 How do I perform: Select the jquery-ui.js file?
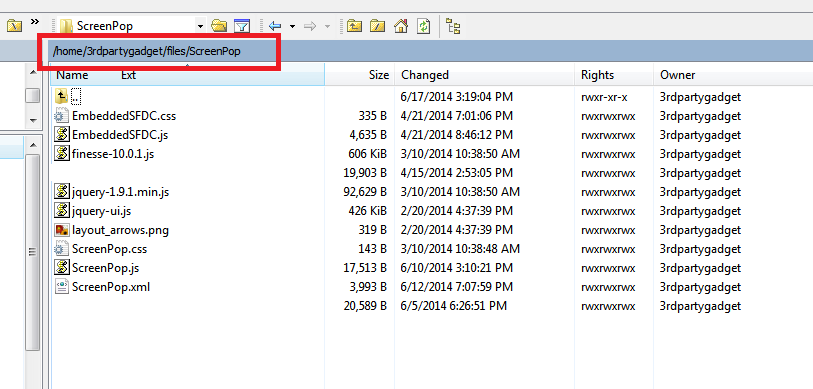pyautogui.click(x=101, y=211)
